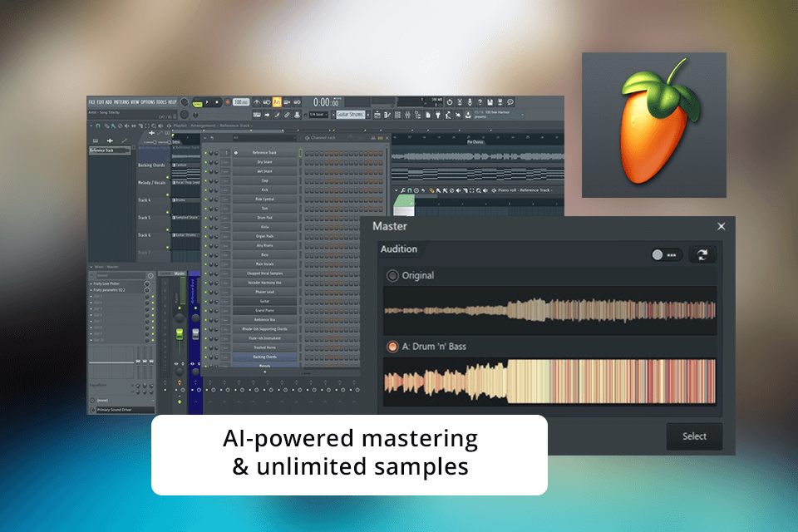Viewport: 798px width, 532px height.
Task: Open the Playlist view toolbar icon
Action: [377, 115]
